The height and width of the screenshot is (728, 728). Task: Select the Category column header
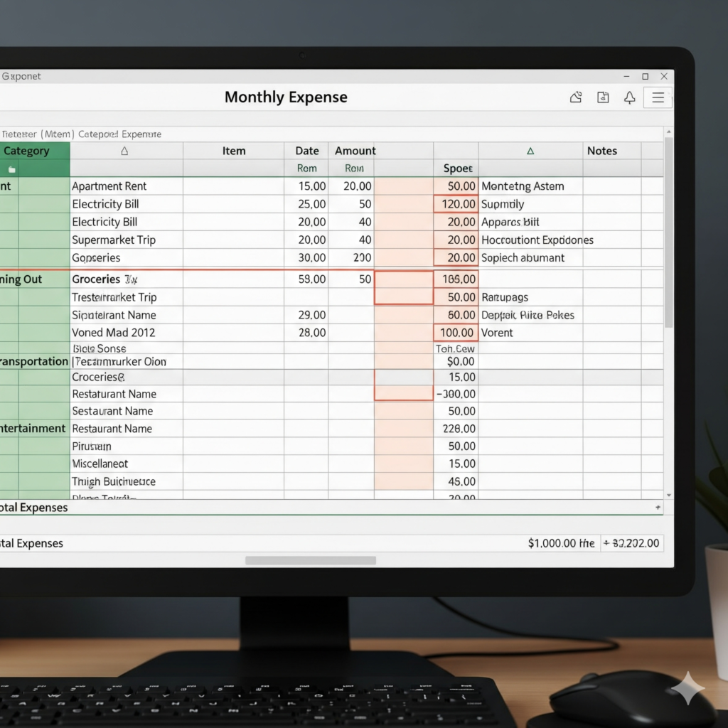pyautogui.click(x=27, y=151)
